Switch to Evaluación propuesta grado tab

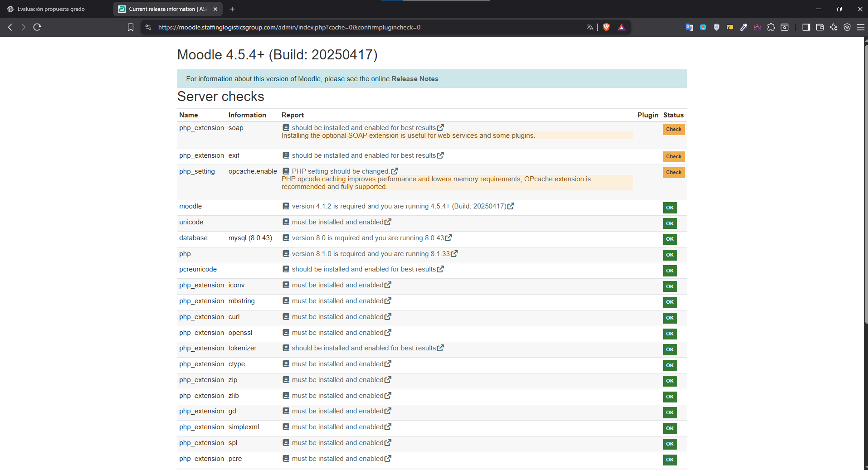(x=51, y=9)
